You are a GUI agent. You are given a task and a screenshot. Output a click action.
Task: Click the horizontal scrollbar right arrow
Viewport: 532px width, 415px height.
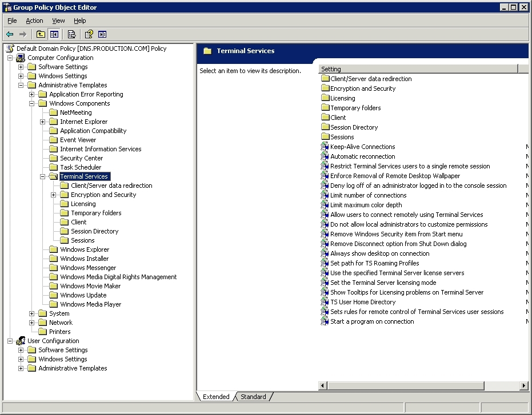pyautogui.click(x=524, y=386)
